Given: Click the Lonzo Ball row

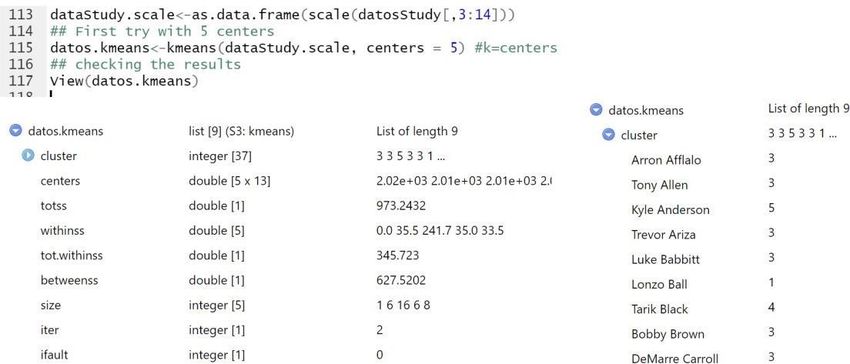Looking at the screenshot, I should pos(718,284).
